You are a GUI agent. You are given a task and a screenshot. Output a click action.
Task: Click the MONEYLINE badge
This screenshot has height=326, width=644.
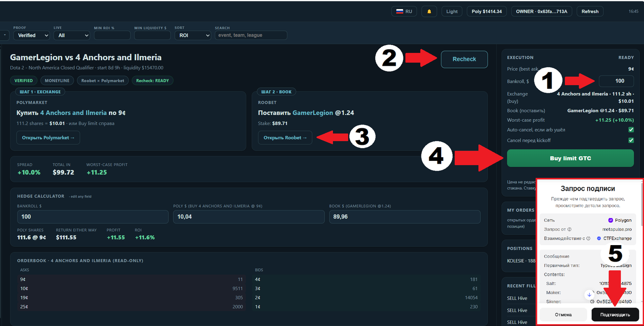[x=57, y=80]
